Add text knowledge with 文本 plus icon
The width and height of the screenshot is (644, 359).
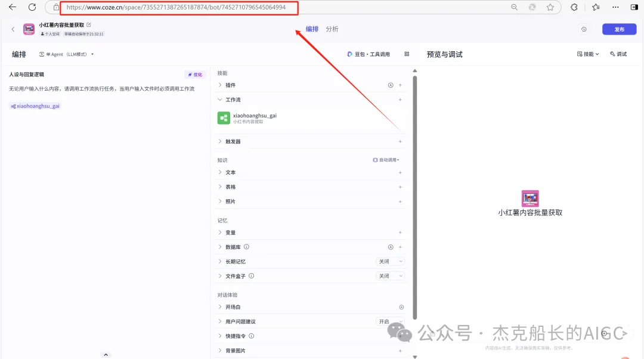coord(400,172)
